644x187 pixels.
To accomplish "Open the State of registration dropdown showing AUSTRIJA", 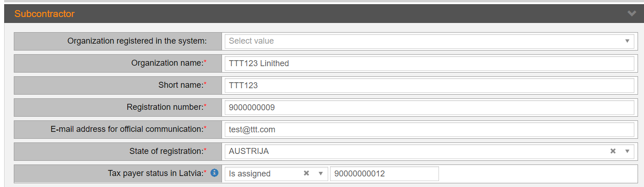I will point(414,151).
